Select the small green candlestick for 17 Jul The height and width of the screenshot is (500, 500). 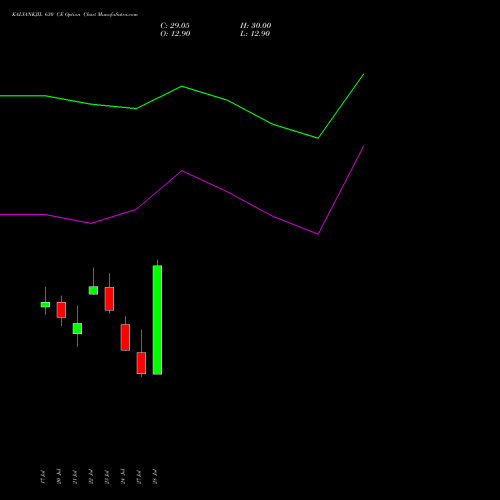[45, 304]
